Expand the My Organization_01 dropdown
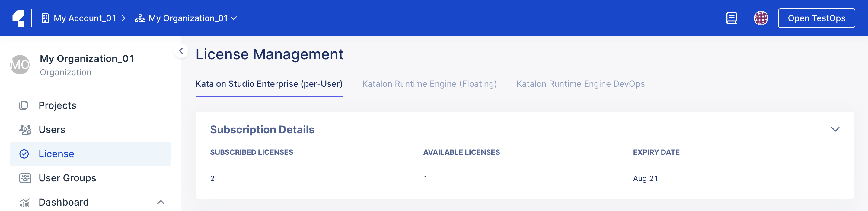 235,18
